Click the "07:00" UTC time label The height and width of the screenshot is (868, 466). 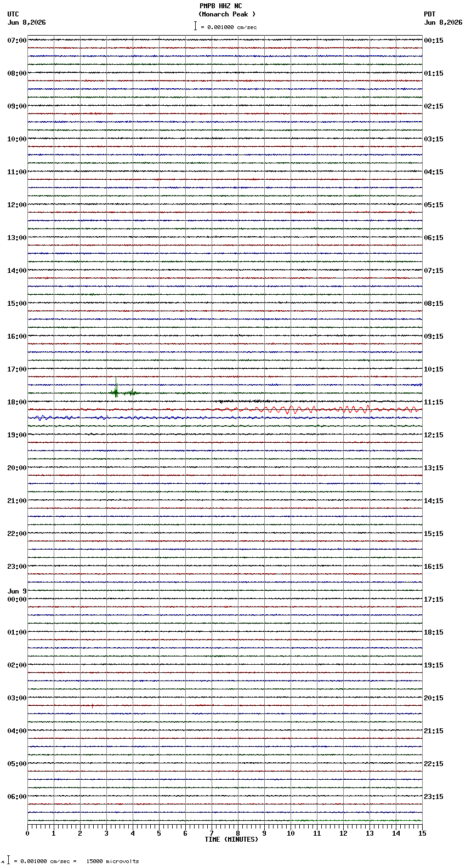click(17, 41)
